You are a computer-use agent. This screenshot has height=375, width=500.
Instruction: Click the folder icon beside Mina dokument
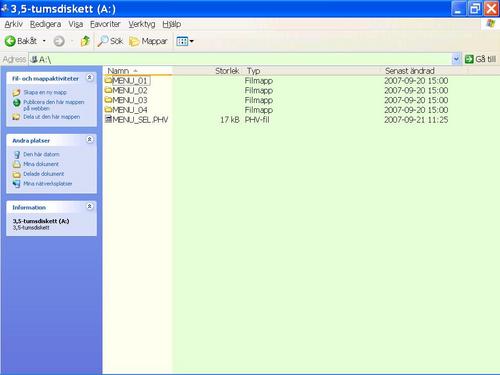coord(16,164)
